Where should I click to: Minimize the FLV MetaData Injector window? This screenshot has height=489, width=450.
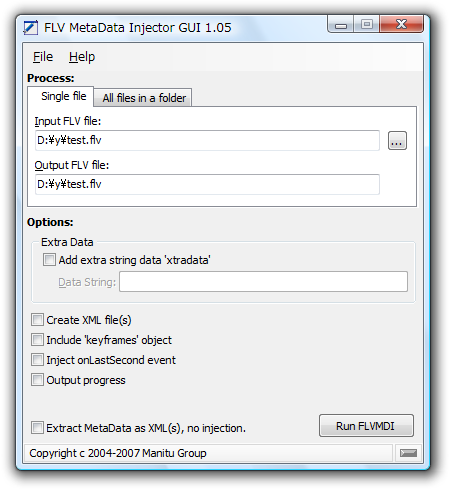[341, 25]
